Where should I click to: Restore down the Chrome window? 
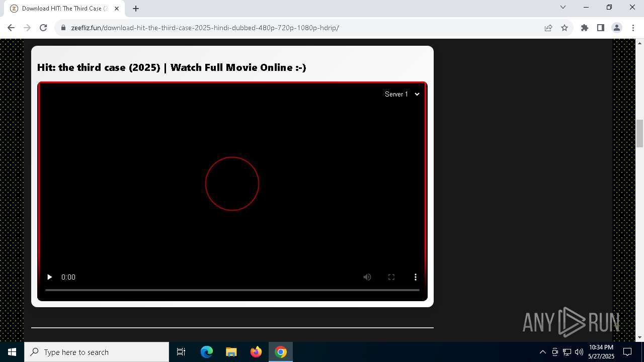pyautogui.click(x=609, y=8)
